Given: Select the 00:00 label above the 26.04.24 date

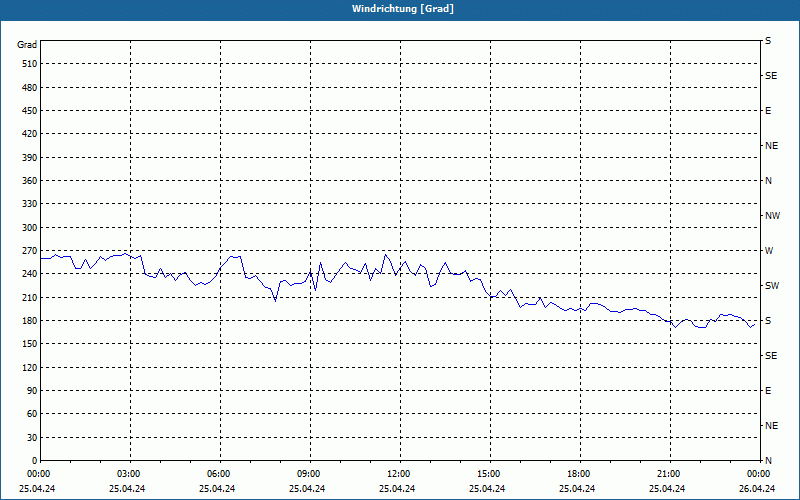Looking at the screenshot, I should [x=759, y=474].
